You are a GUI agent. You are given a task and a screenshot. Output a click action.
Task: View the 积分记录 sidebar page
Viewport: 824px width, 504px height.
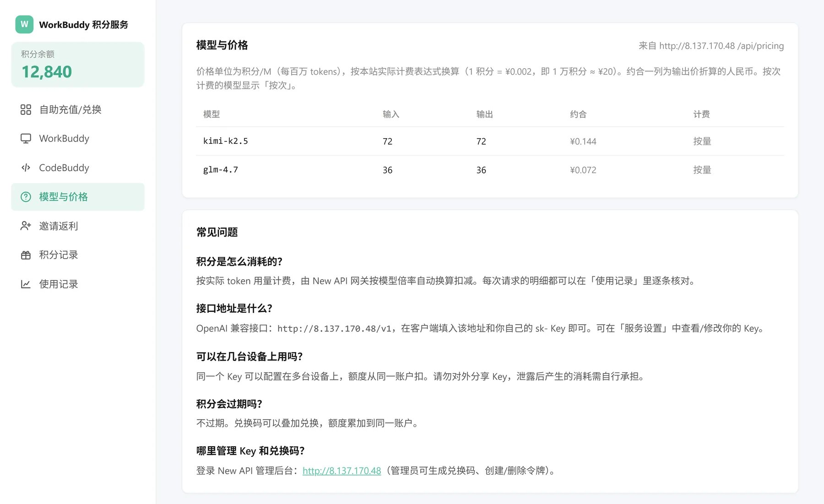(x=78, y=255)
